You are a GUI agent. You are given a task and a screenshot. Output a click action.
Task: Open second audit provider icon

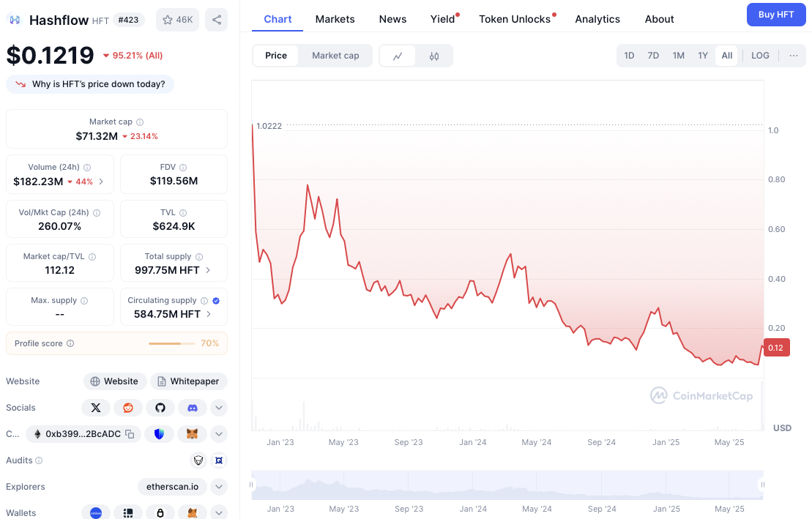click(x=219, y=460)
